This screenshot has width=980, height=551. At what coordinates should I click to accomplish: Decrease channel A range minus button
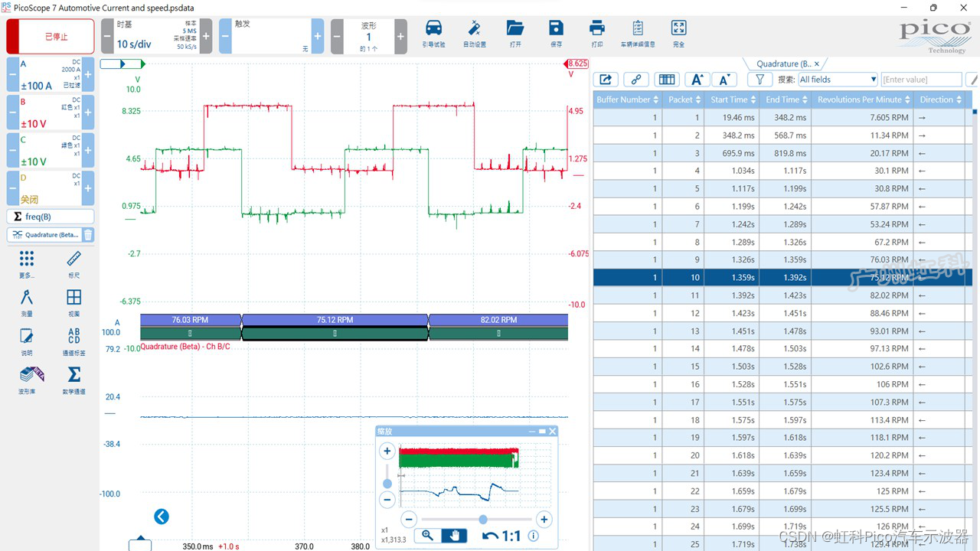[x=12, y=74]
